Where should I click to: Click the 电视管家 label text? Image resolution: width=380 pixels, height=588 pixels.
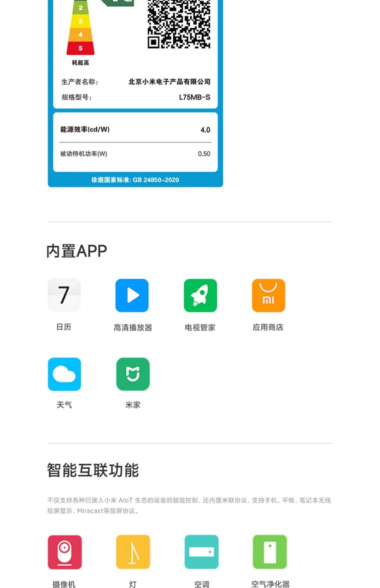200,327
